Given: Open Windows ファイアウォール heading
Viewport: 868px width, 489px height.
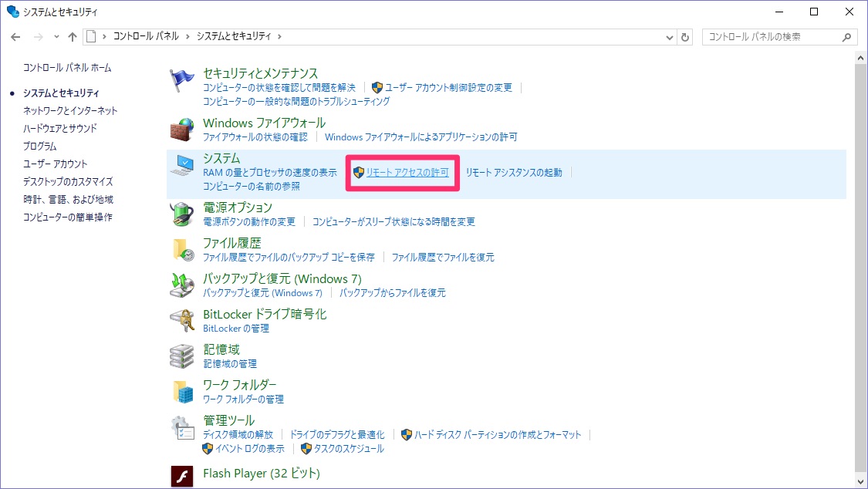Looking at the screenshot, I should (x=264, y=123).
